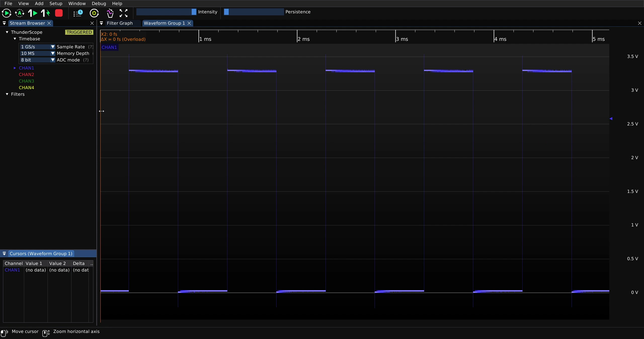Toggle fullscreen with the arrows icon
644x339 pixels.
click(x=124, y=13)
